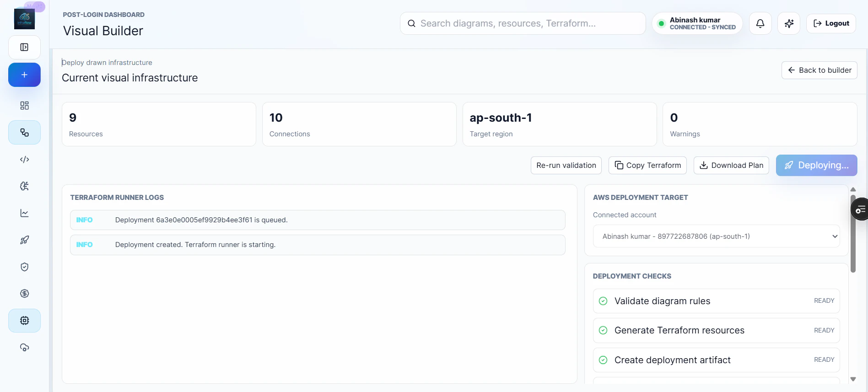Focus the search diagrams, resources, Terraform field
The image size is (868, 392).
(523, 23)
